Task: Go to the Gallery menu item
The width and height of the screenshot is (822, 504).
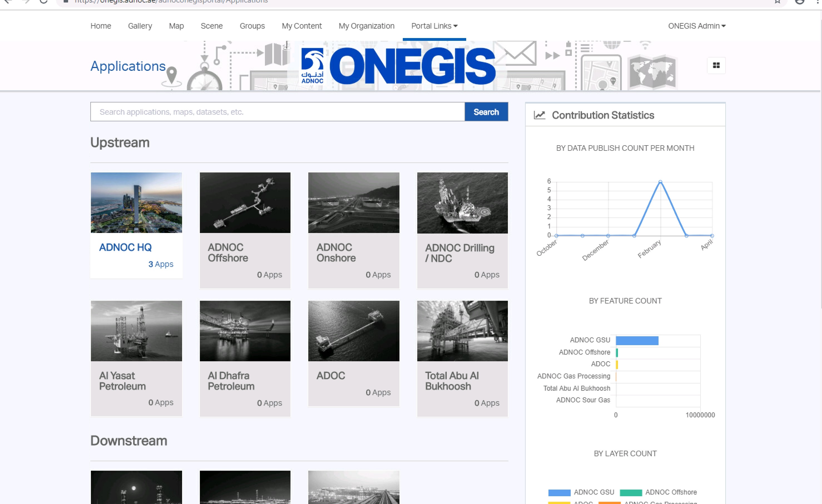Action: point(140,26)
